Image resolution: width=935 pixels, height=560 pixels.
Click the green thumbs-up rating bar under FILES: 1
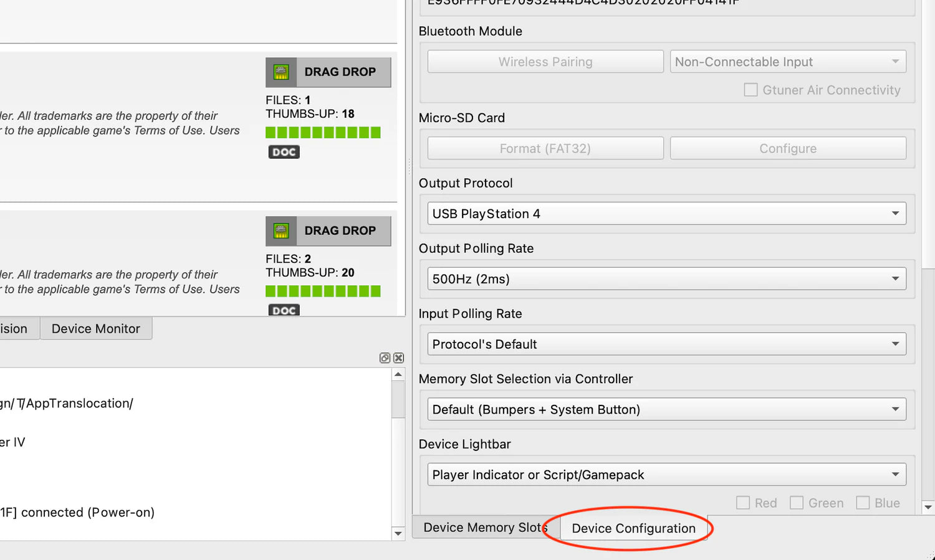[323, 133]
